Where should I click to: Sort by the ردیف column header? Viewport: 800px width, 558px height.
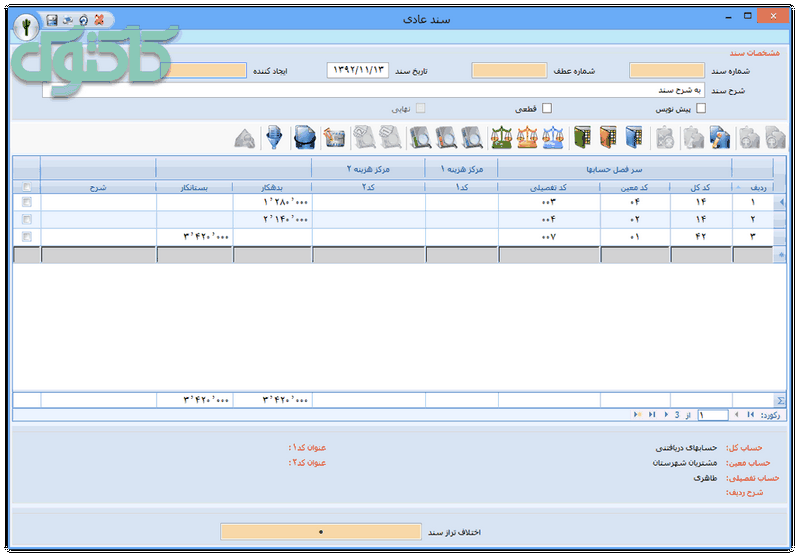(x=753, y=187)
